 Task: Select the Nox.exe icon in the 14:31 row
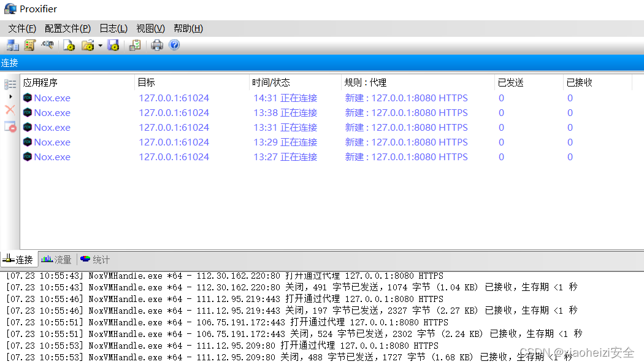[28, 98]
